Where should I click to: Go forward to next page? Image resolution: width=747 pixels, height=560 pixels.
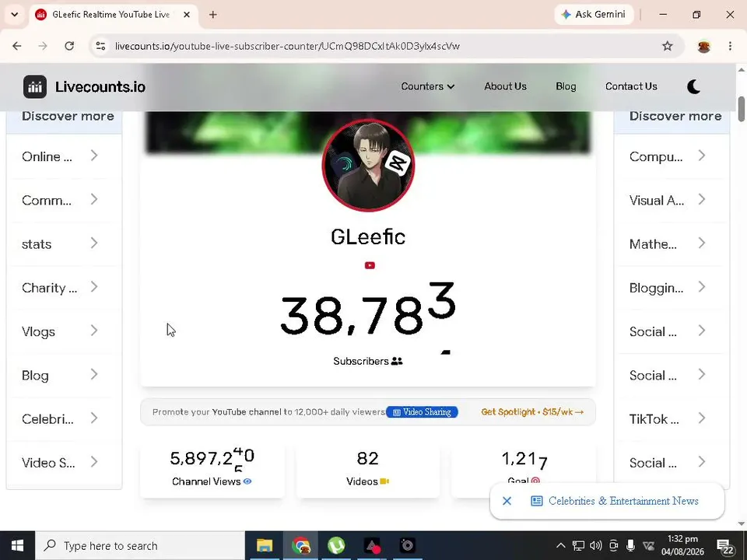43,46
